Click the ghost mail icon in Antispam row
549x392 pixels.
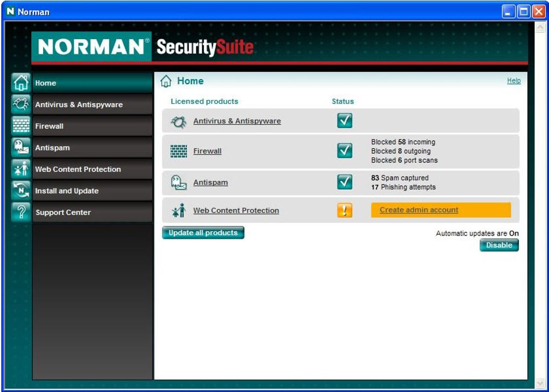(x=179, y=182)
